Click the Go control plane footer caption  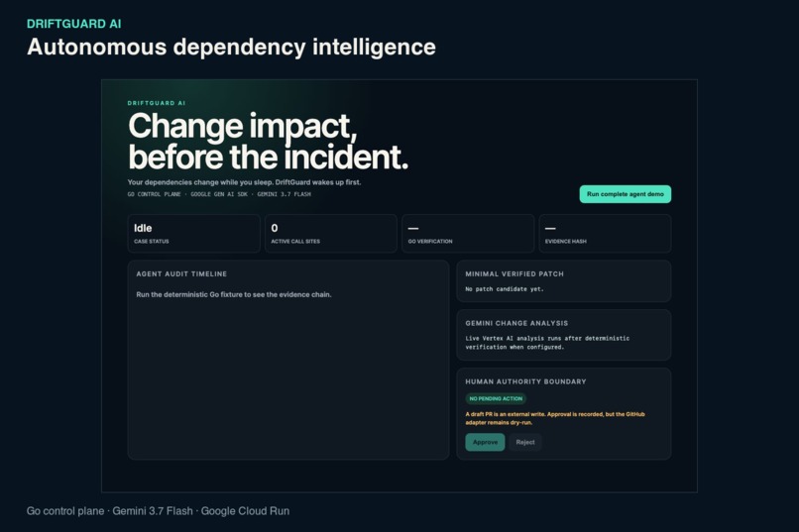tap(158, 511)
